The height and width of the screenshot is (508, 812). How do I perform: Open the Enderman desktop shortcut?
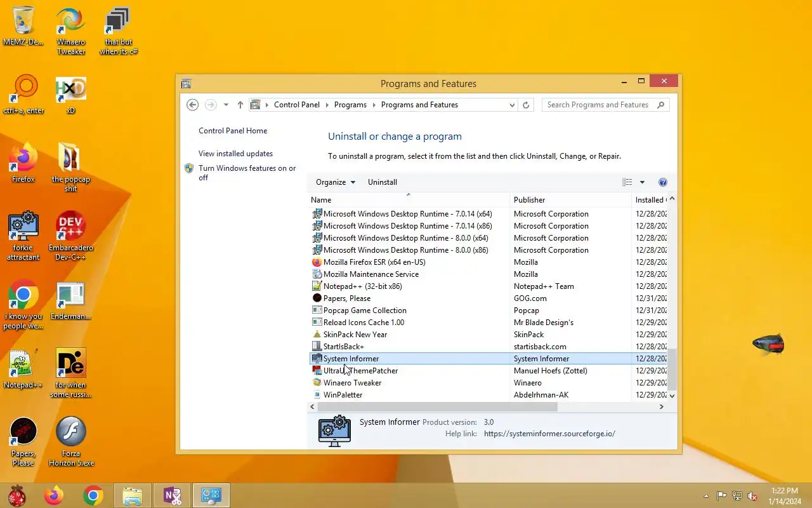pos(71,301)
